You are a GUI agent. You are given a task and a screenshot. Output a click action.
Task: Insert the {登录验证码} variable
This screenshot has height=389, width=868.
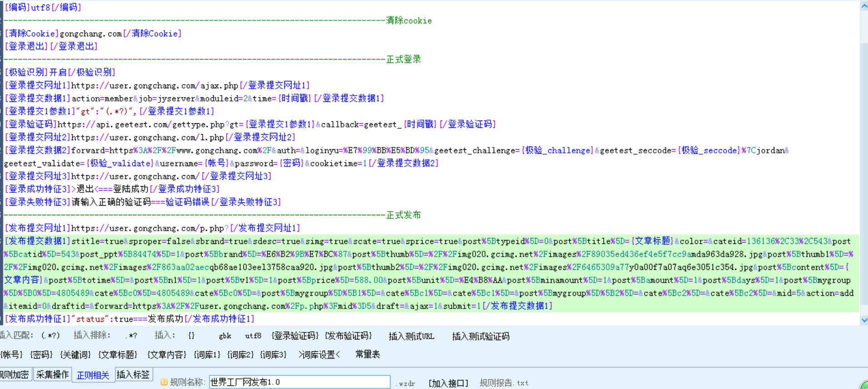(295, 336)
